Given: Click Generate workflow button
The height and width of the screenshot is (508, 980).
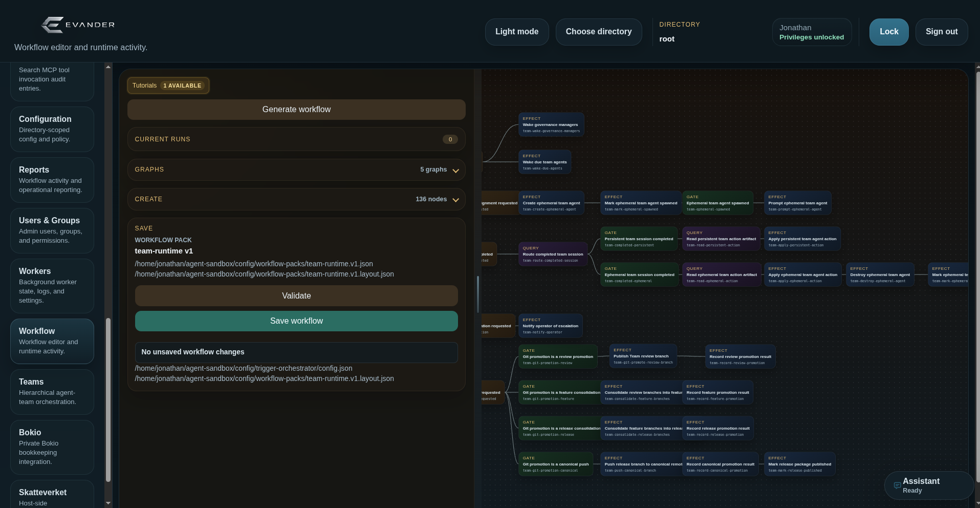Looking at the screenshot, I should (x=296, y=110).
